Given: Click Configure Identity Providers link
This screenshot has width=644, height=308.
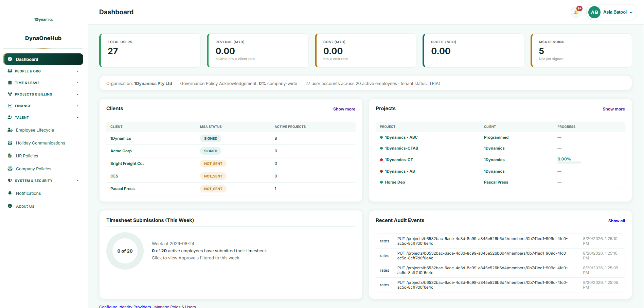Looking at the screenshot, I should click(x=125, y=306).
